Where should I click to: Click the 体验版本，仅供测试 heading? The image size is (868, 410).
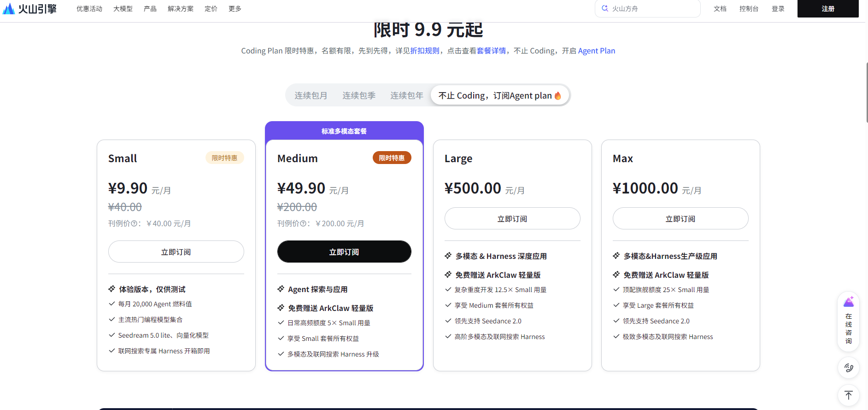pyautogui.click(x=152, y=289)
